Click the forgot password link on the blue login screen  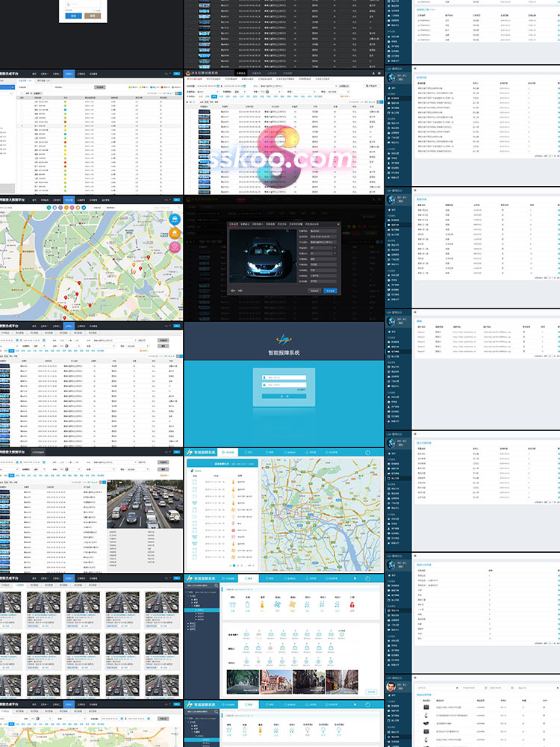301,390
